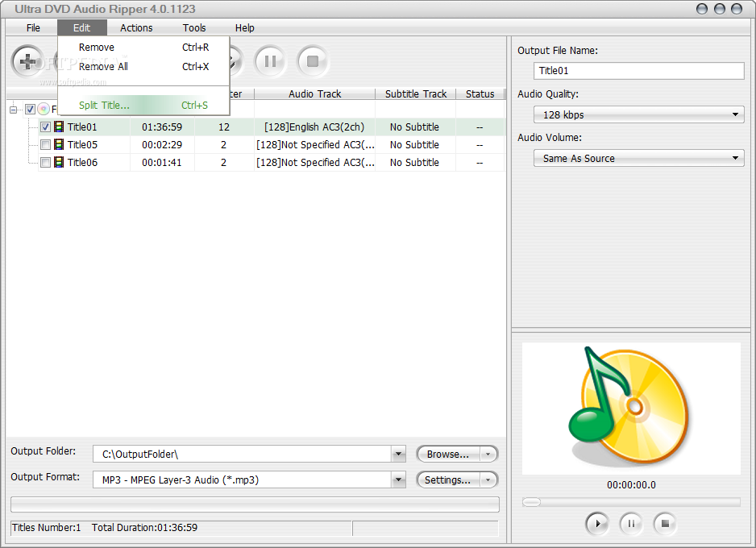Image resolution: width=756 pixels, height=548 pixels.
Task: Open the Tools menu
Action: coord(194,28)
